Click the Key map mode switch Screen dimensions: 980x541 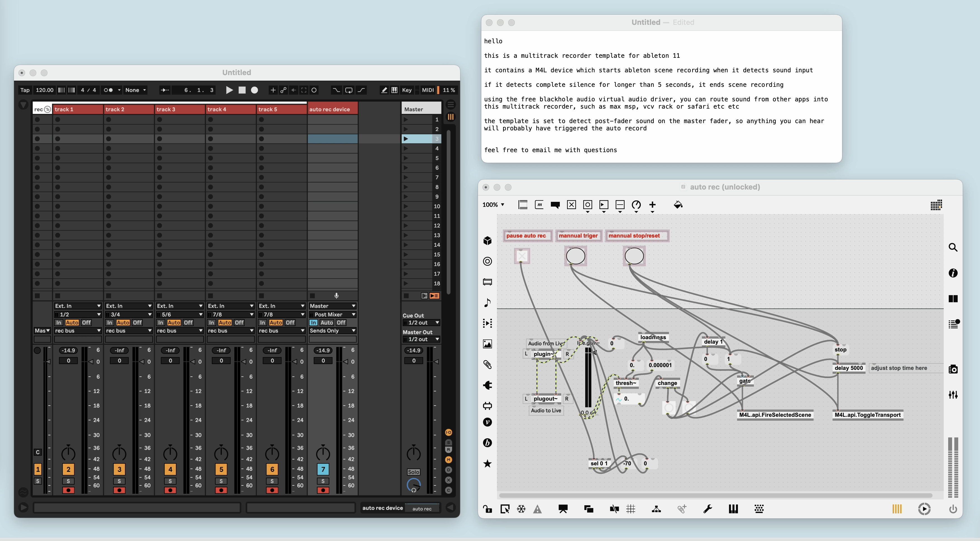tap(407, 90)
